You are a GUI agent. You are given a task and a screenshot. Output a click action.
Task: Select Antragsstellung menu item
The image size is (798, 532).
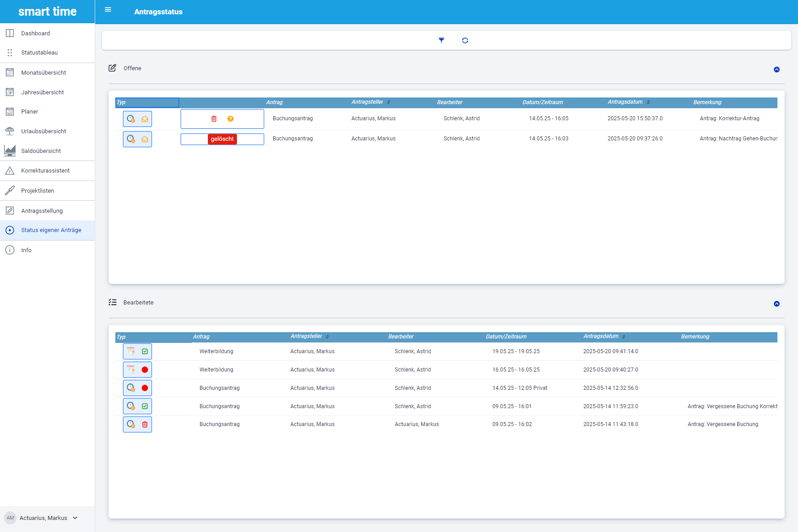42,211
